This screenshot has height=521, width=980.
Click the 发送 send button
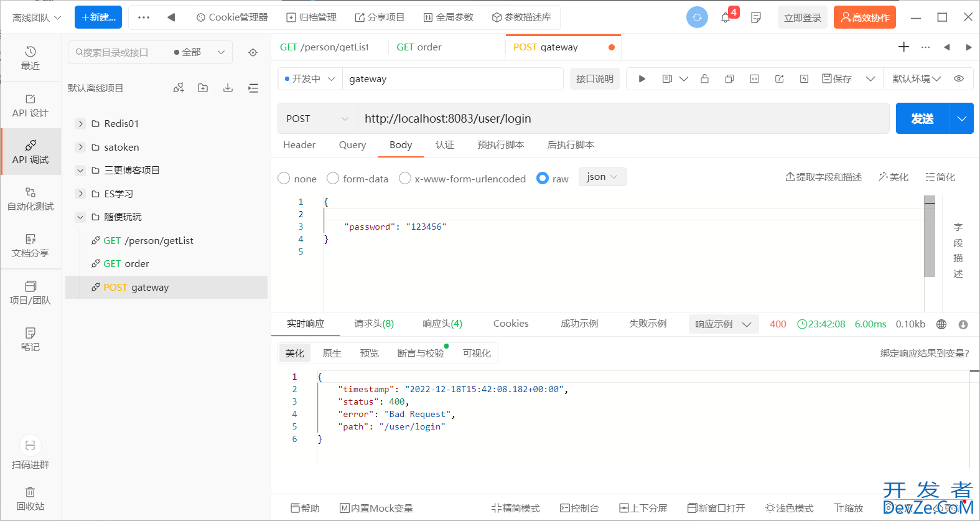pos(922,118)
